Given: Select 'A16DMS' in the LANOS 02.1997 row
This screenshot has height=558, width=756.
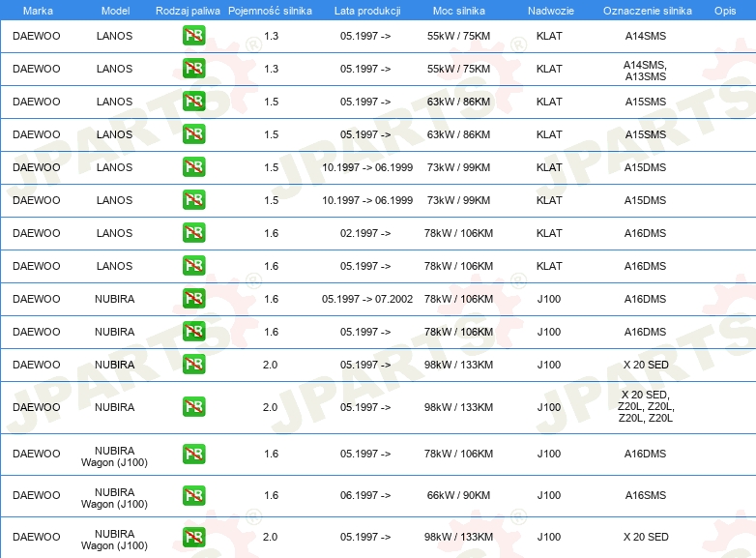Looking at the screenshot, I should point(645,233).
